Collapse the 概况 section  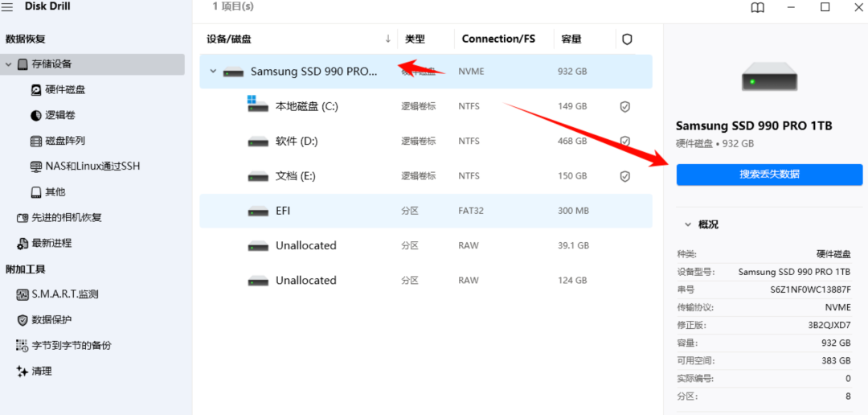688,225
